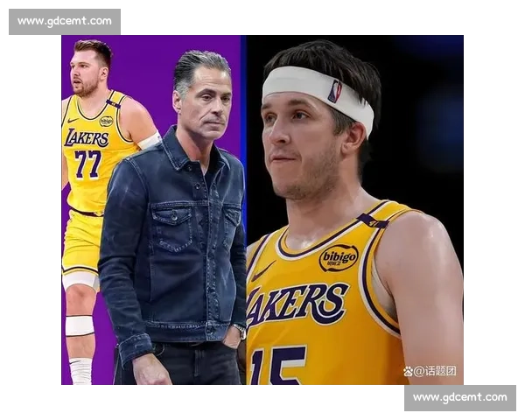This screenshot has height=420, width=525.
Task: Click the wristwatch on the denim-jacket man
Action: (x=239, y=331)
